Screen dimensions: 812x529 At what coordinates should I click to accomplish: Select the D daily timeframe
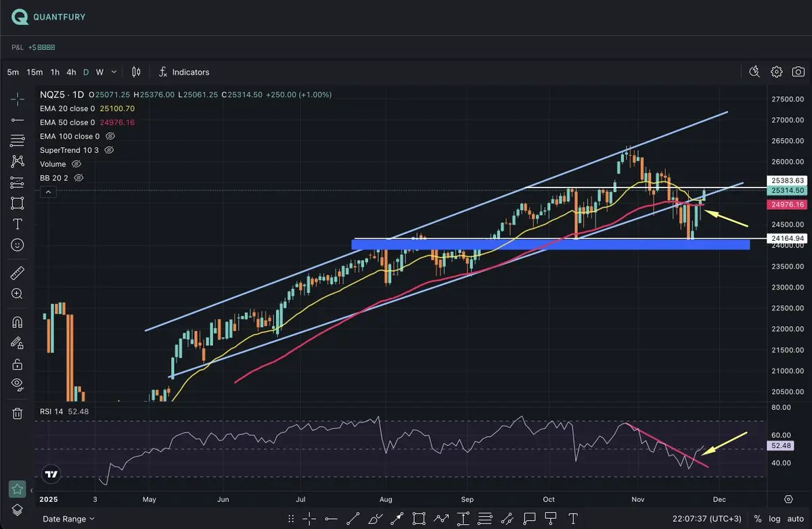tap(86, 72)
